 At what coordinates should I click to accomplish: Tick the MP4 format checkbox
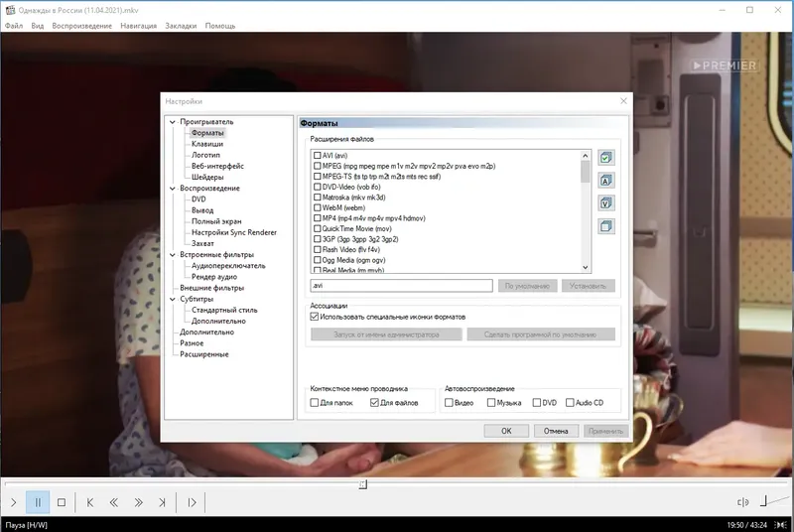point(317,218)
